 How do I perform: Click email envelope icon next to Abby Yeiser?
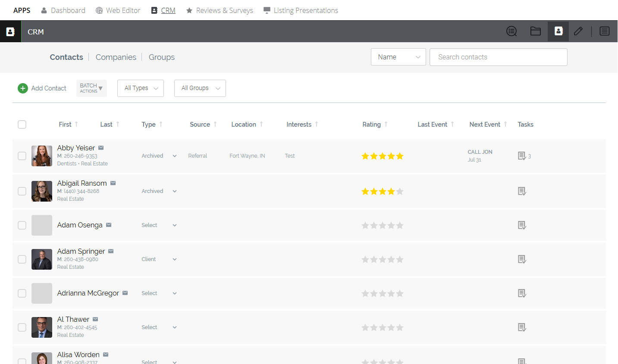tap(101, 148)
